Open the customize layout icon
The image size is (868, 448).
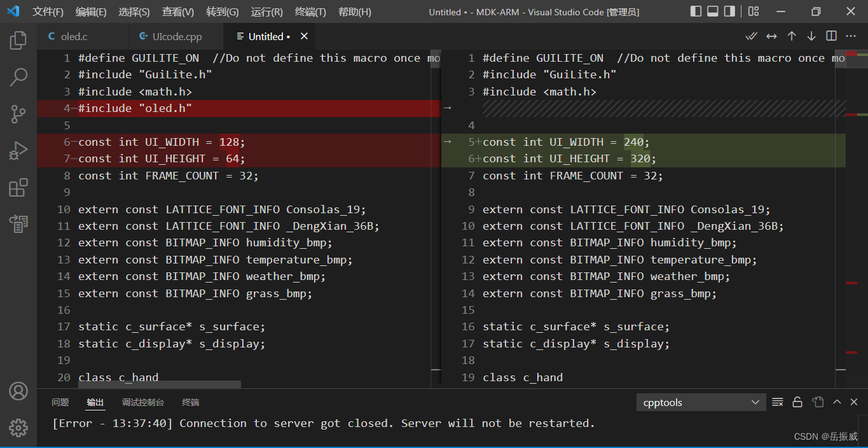754,11
